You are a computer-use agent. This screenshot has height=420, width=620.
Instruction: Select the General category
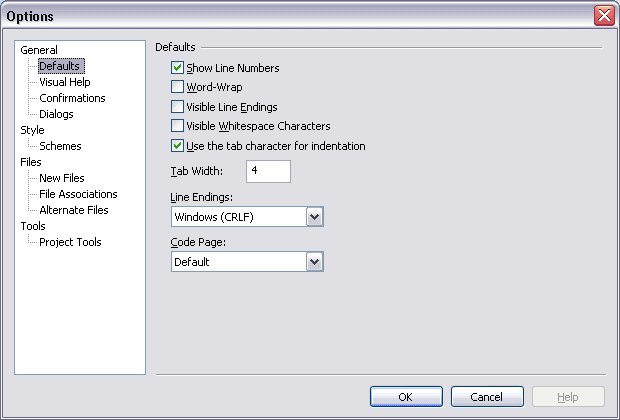(x=39, y=50)
